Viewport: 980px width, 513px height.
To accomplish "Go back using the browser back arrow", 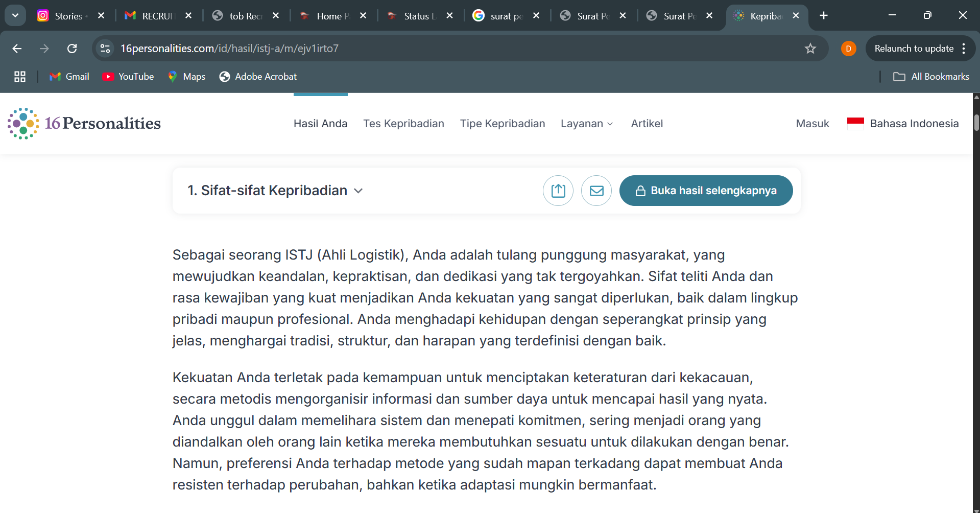I will coord(17,49).
